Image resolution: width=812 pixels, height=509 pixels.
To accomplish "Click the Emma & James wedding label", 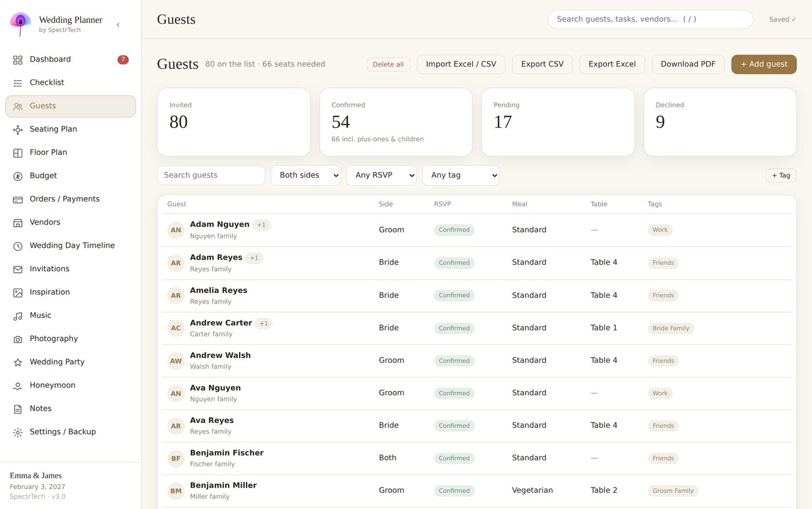I will (35, 475).
